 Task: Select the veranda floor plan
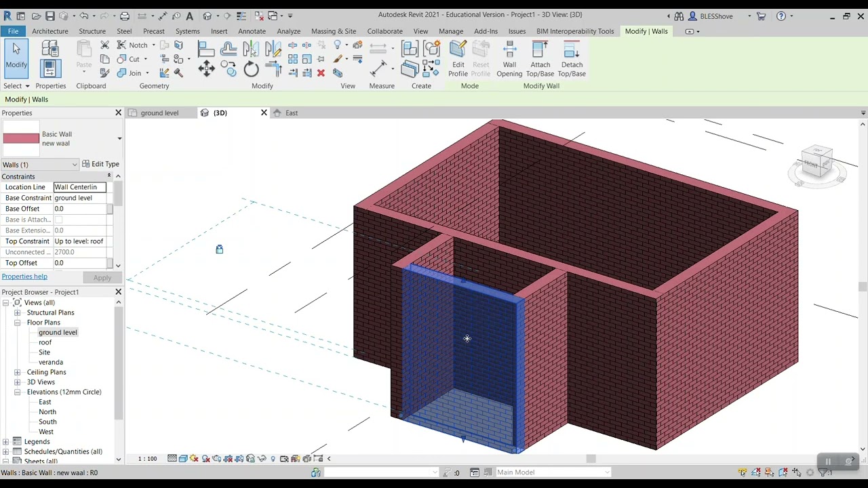[x=51, y=362]
